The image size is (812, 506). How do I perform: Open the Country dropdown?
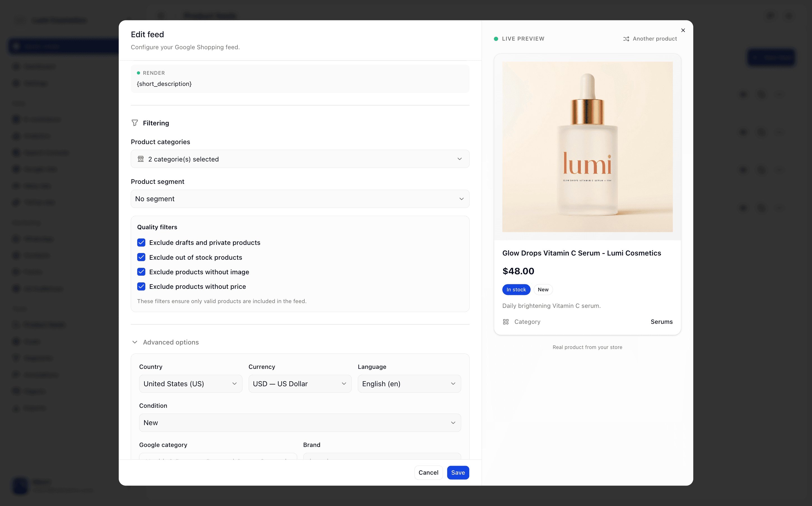point(190,383)
